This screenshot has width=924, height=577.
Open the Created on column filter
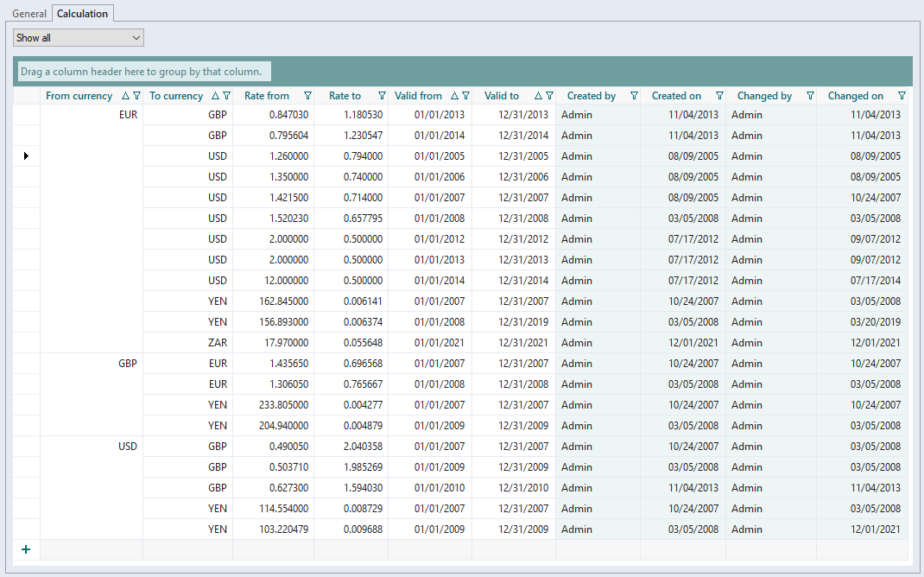click(719, 96)
